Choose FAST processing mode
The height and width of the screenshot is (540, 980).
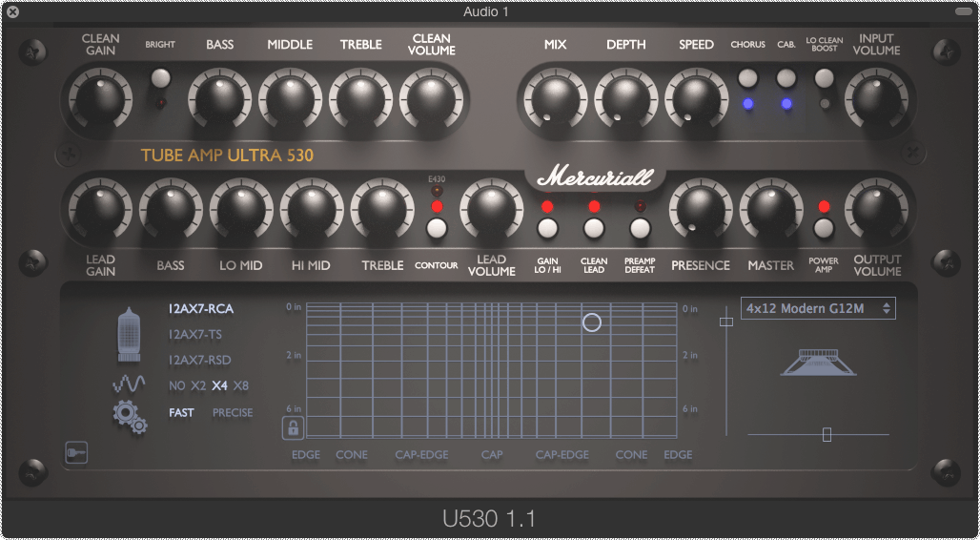point(181,412)
